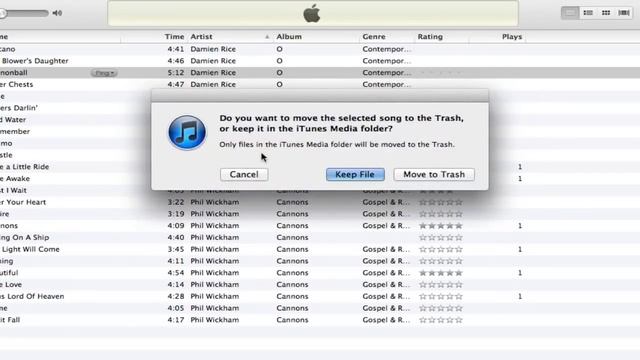640x360 pixels.
Task: Click rating stars for the 4:09 song
Action: [441, 226]
